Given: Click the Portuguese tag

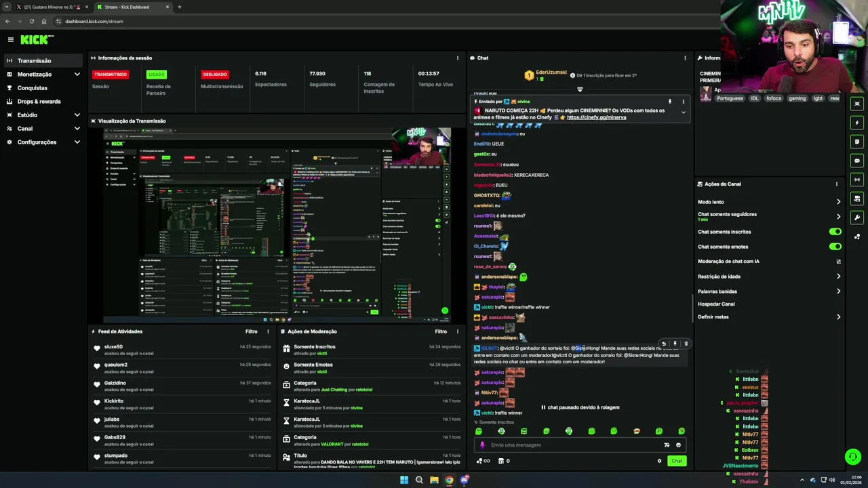Looking at the screenshot, I should 730,98.
